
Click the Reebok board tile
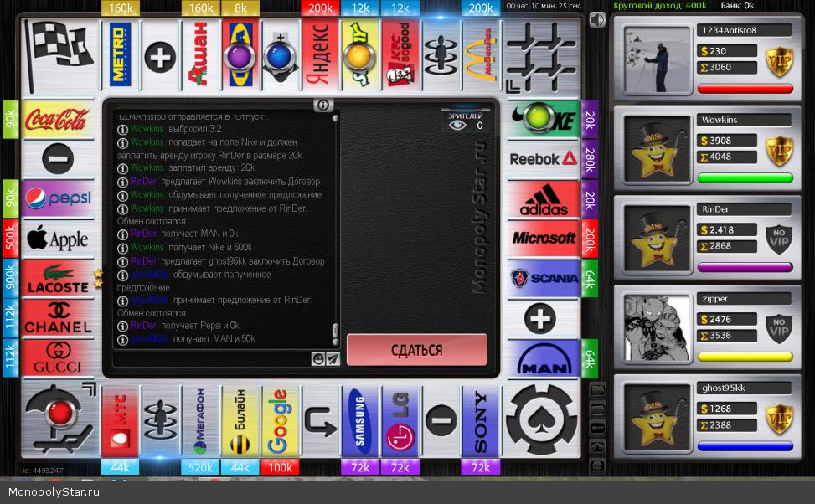[543, 159]
